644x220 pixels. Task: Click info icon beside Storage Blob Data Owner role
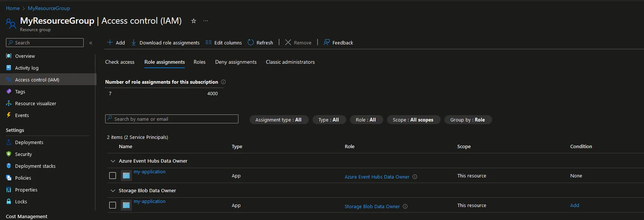point(405,206)
